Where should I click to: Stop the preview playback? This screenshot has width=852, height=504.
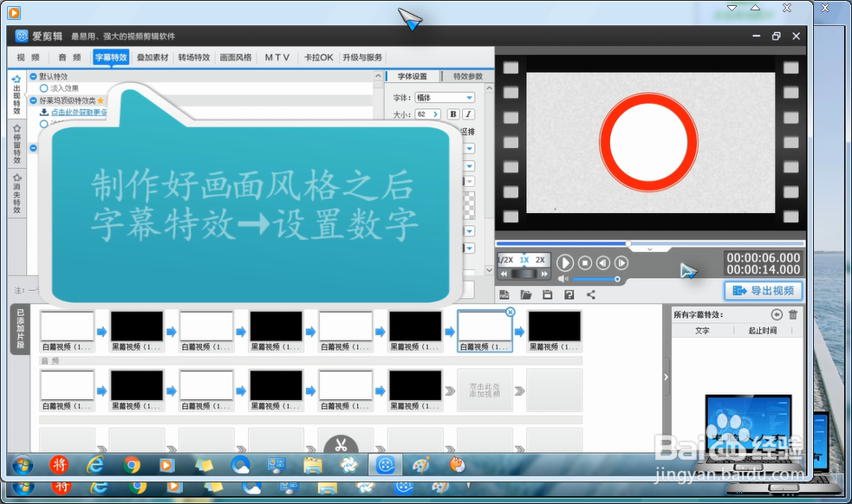click(x=585, y=263)
